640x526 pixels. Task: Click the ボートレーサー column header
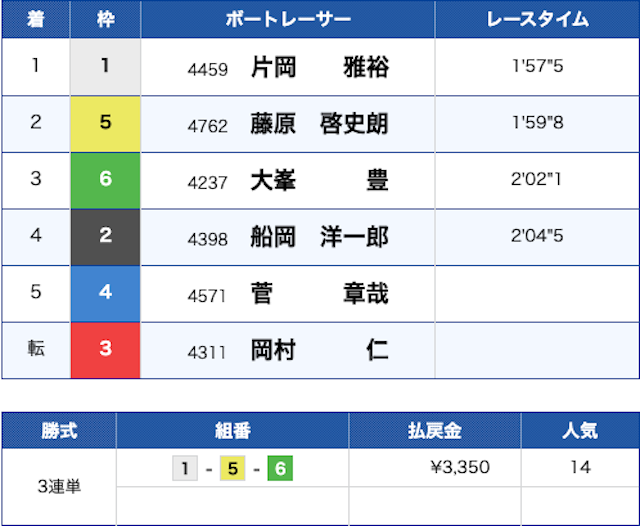click(x=287, y=20)
